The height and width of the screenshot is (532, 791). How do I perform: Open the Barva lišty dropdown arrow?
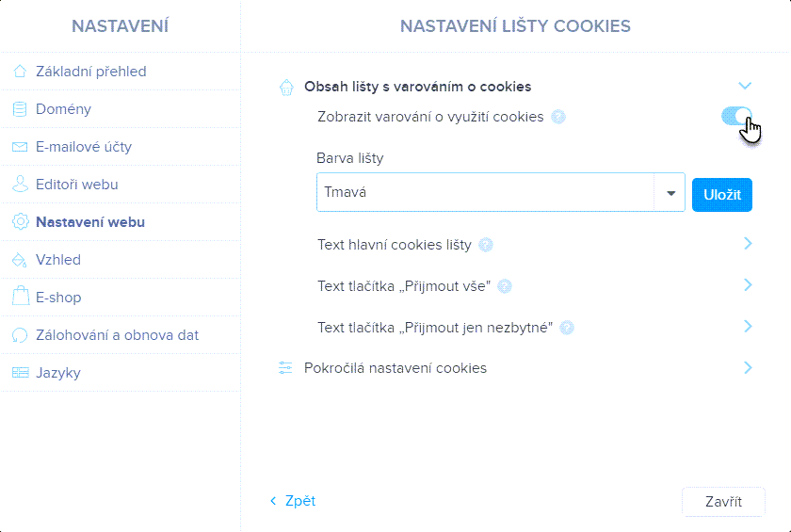click(670, 193)
